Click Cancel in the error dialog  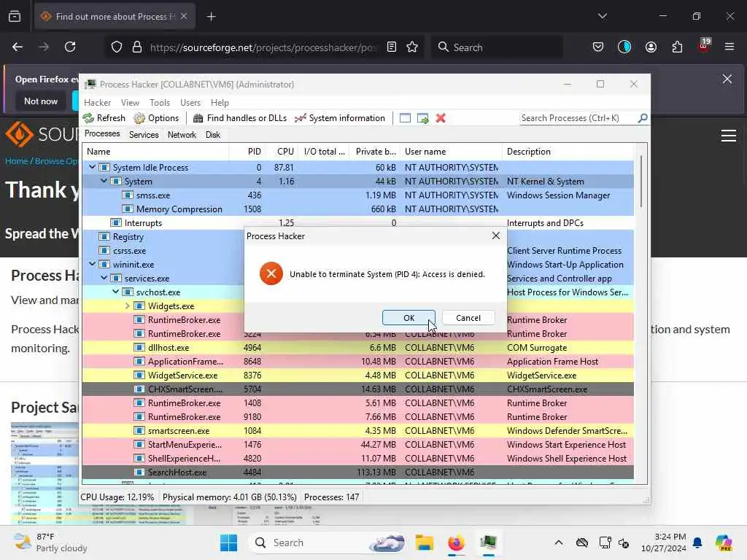coord(468,318)
